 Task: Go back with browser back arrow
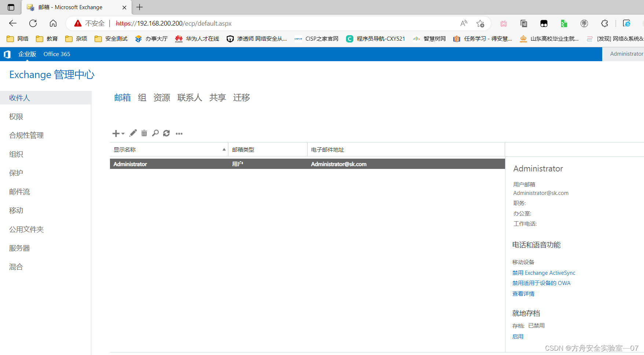[x=13, y=23]
